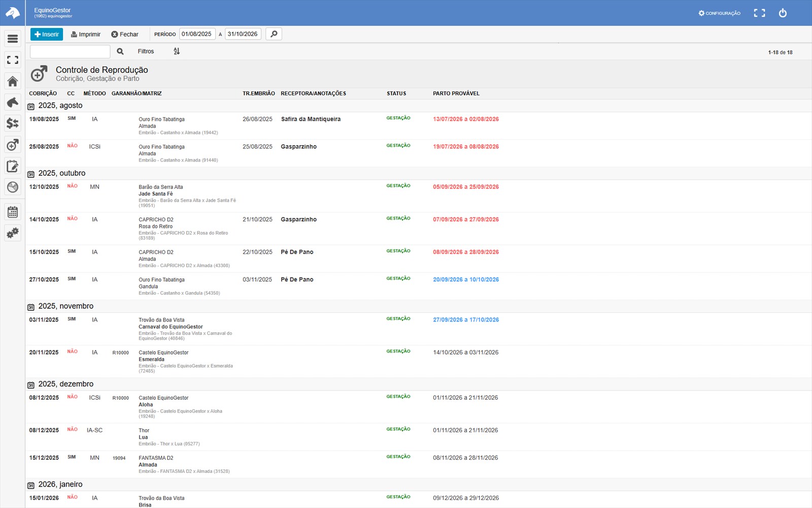Open the 15/12/2025 FANTASMA D2 record
The height and width of the screenshot is (508, 812).
click(419, 464)
